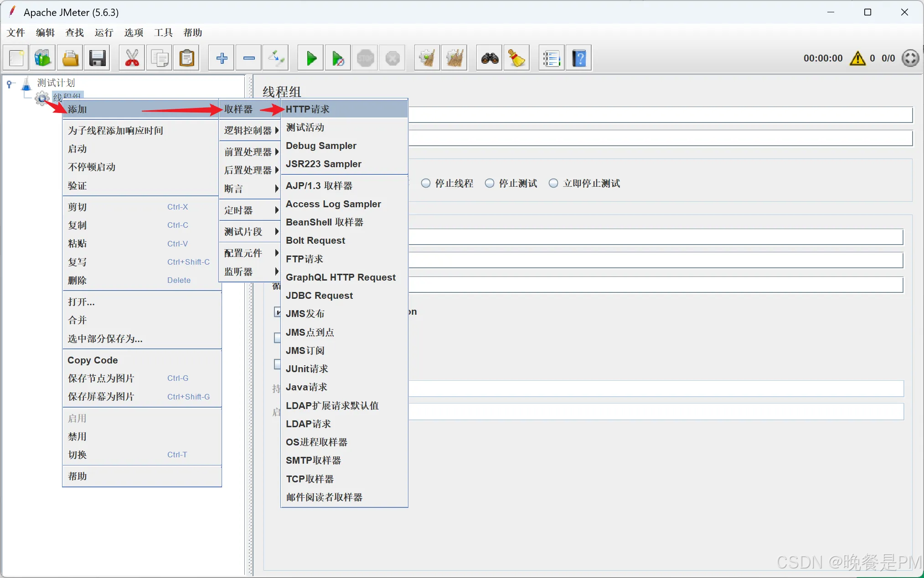Open the 选项 menu
The height and width of the screenshot is (578, 924).
(134, 32)
